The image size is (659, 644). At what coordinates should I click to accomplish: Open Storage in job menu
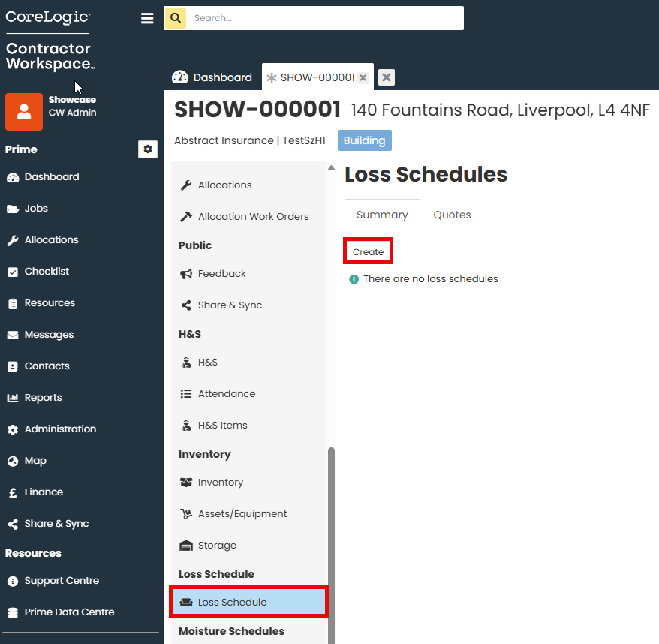tap(248, 545)
